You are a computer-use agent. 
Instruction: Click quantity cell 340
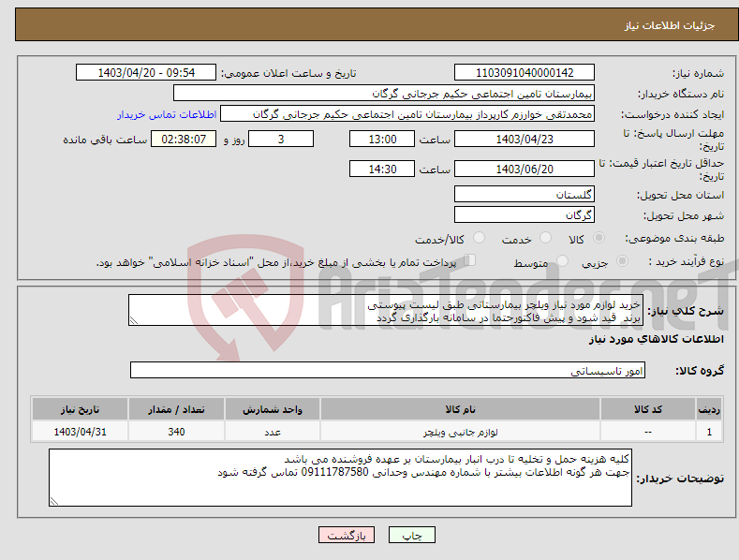click(x=176, y=432)
